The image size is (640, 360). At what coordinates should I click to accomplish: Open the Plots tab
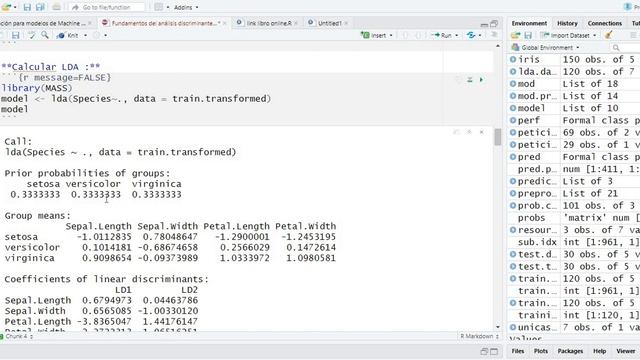pos(541,351)
